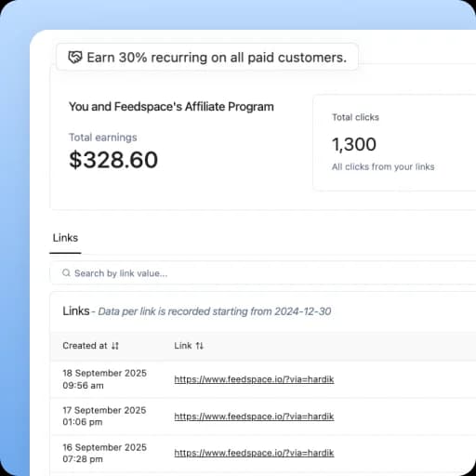Click the '09:56 am' time text

(x=83, y=386)
